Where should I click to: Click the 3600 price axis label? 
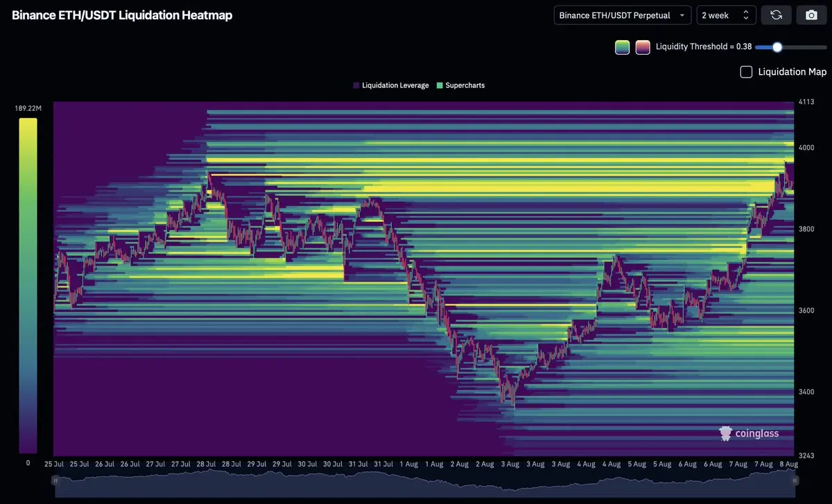click(806, 311)
